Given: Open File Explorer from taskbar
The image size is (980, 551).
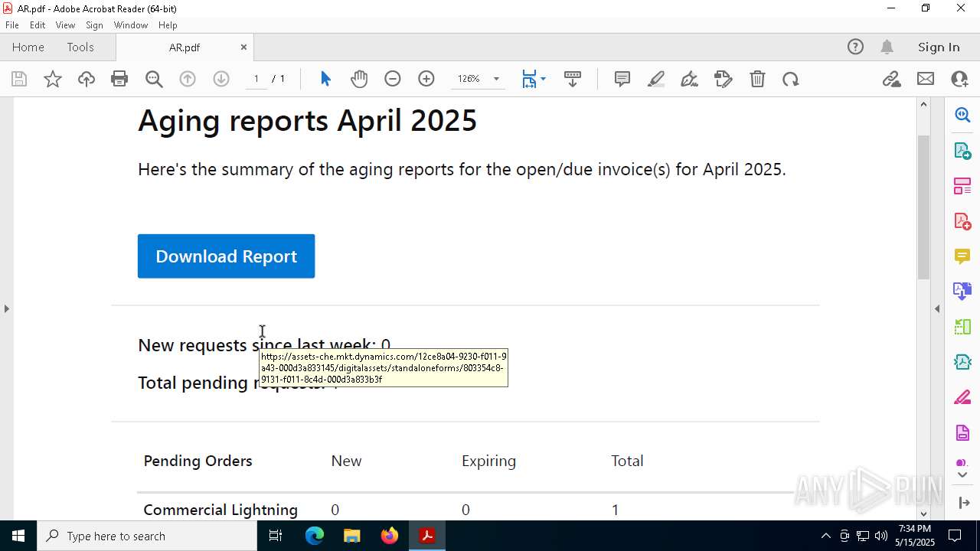Looking at the screenshot, I should 351,536.
